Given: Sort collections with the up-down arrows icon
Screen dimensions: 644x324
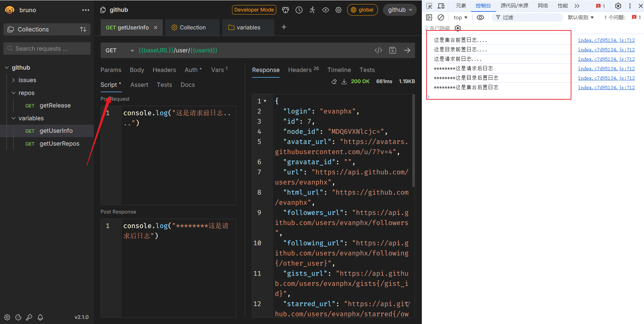Looking at the screenshot, I should pyautogui.click(x=83, y=29).
